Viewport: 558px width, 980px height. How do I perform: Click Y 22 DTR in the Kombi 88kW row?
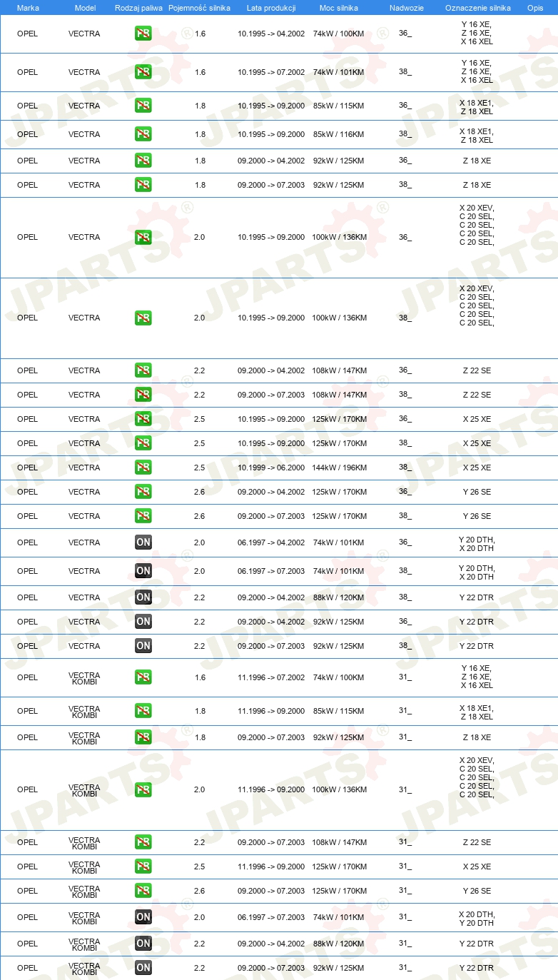click(477, 944)
